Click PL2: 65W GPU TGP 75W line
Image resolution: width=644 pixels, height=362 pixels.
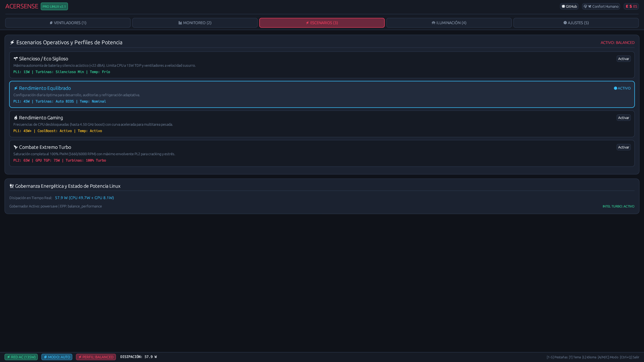[x=60, y=160]
